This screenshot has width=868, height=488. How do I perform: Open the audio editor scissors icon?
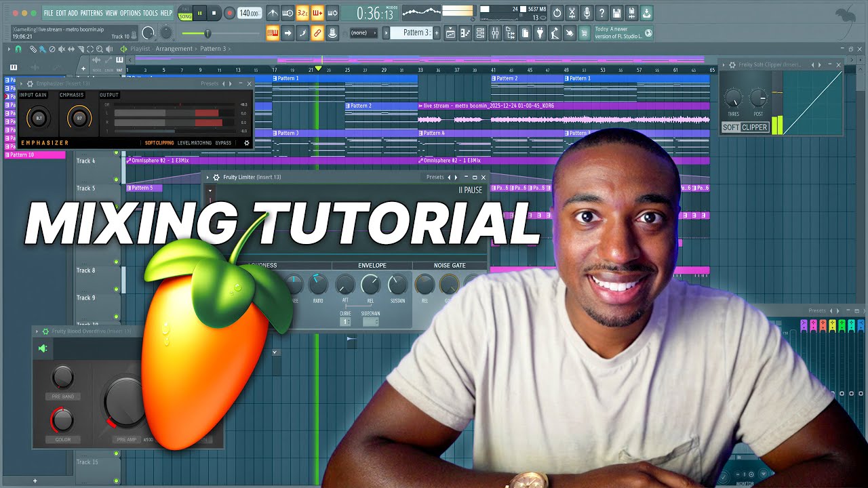point(572,13)
